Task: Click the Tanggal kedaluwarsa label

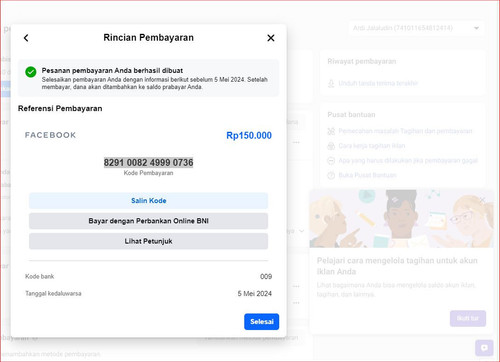Action: point(53,294)
